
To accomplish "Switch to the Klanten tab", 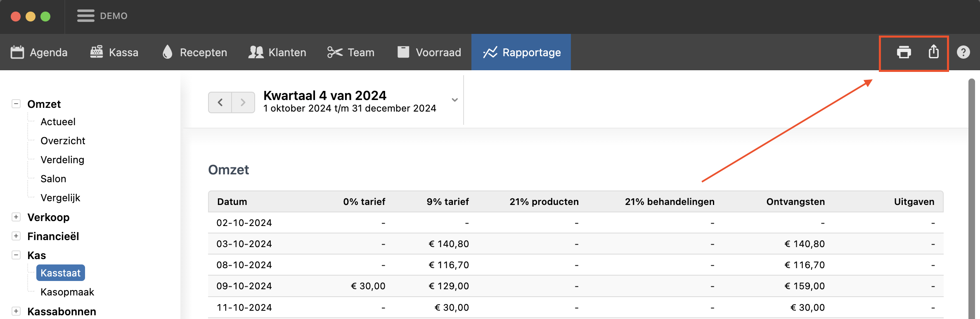I will [277, 52].
